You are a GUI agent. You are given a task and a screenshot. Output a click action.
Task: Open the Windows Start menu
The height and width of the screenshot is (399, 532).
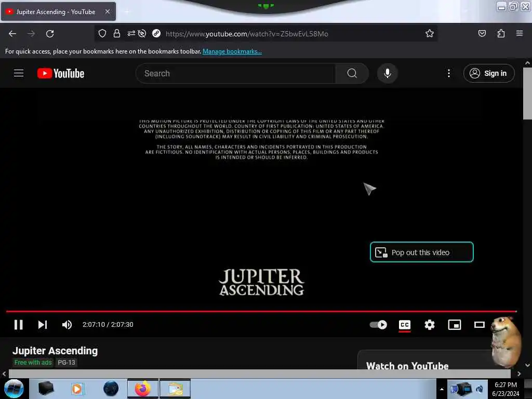click(14, 389)
